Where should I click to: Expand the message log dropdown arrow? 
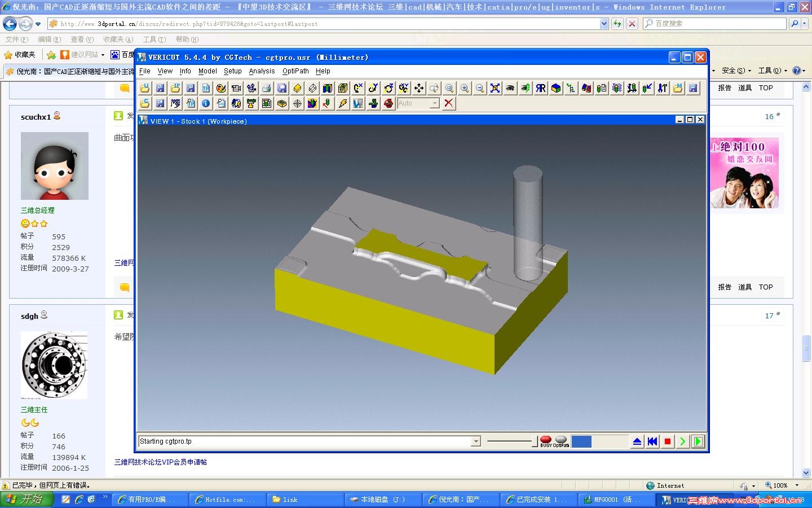476,441
